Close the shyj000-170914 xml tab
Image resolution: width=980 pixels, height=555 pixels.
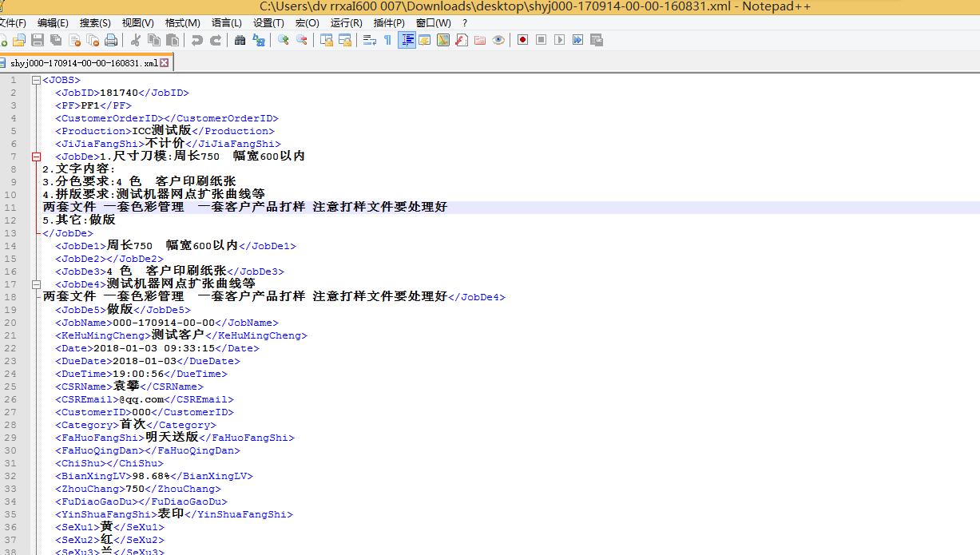point(165,62)
